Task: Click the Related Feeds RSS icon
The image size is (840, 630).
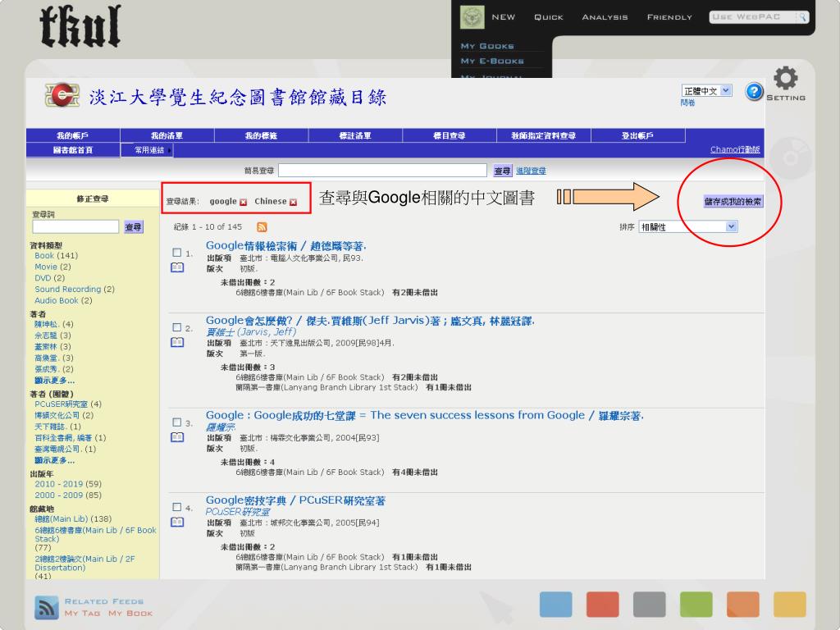Action: click(47, 608)
